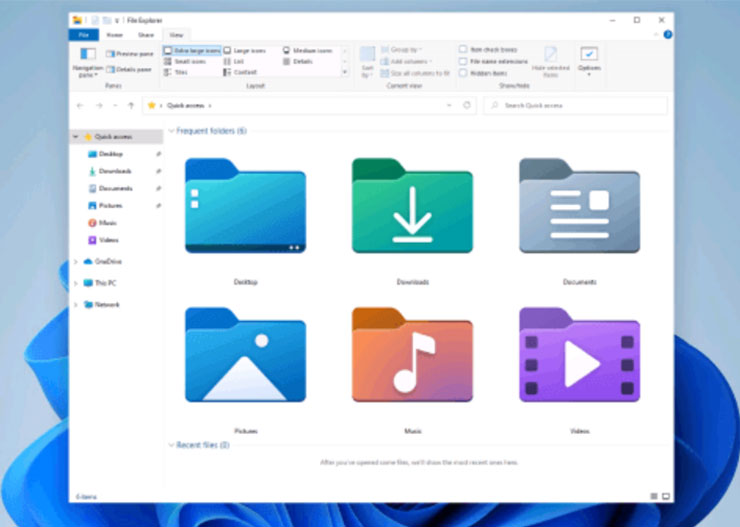Open the purple Videos folder icon
This screenshot has width=740, height=527.
pyautogui.click(x=579, y=355)
